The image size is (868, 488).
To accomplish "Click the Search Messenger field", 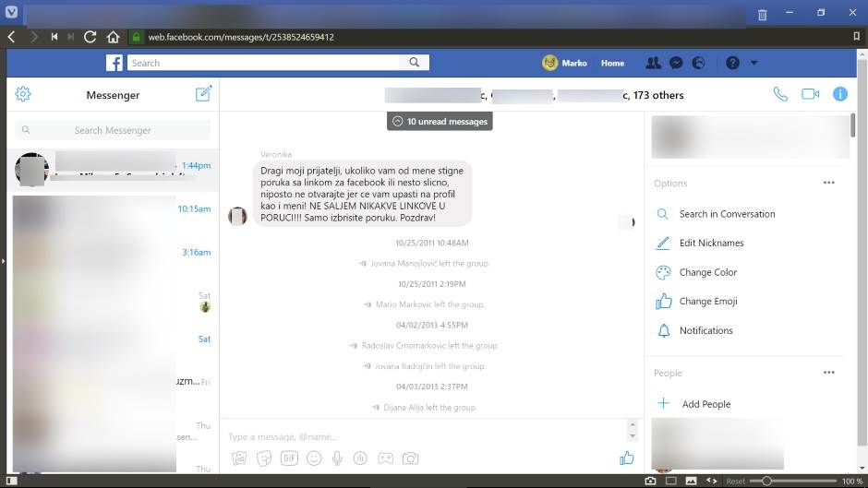I will (113, 130).
